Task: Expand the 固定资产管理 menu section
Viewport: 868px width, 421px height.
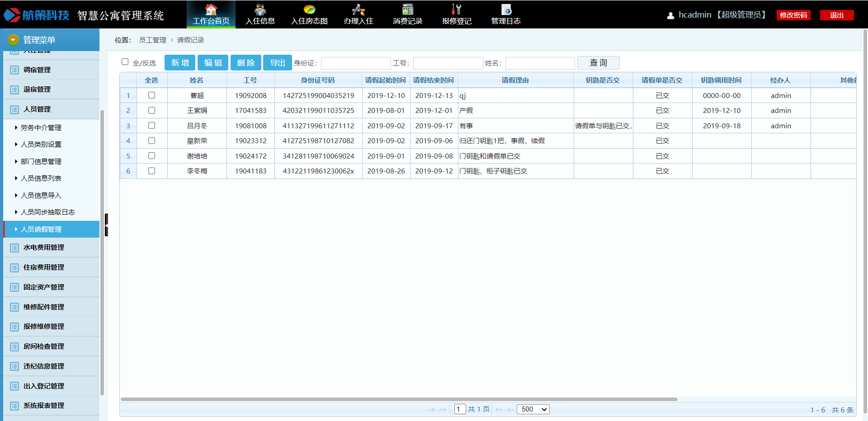Action: [44, 287]
